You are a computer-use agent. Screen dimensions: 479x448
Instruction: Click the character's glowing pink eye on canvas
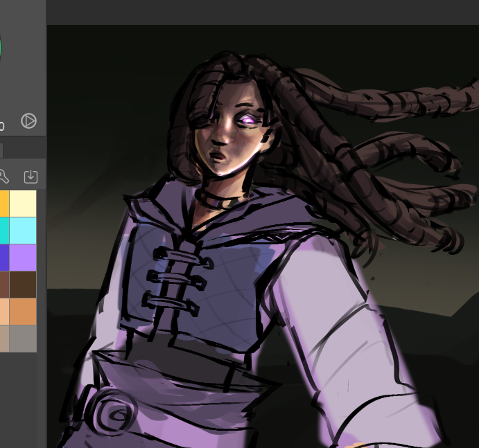pos(248,120)
